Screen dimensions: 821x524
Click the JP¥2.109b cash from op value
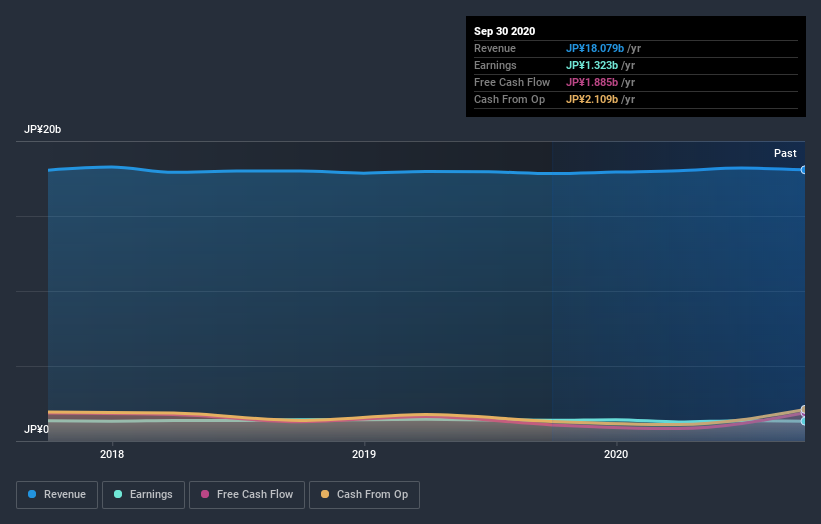pyautogui.click(x=592, y=99)
